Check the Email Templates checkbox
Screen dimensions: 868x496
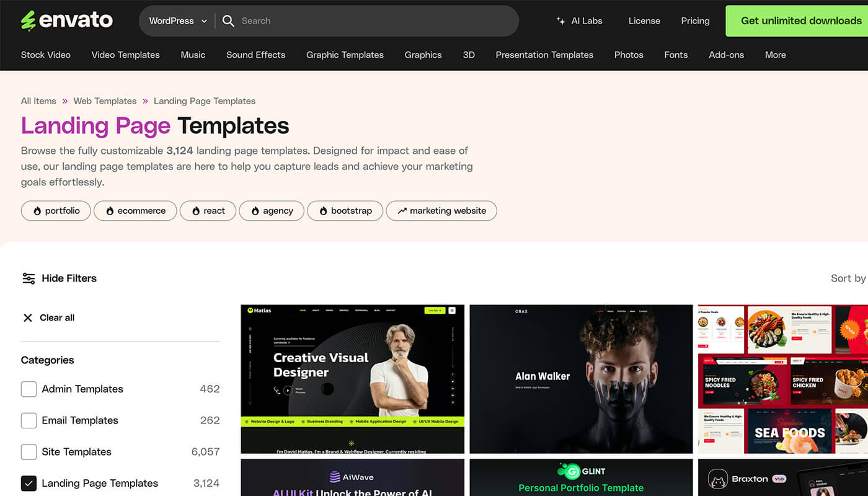29,420
